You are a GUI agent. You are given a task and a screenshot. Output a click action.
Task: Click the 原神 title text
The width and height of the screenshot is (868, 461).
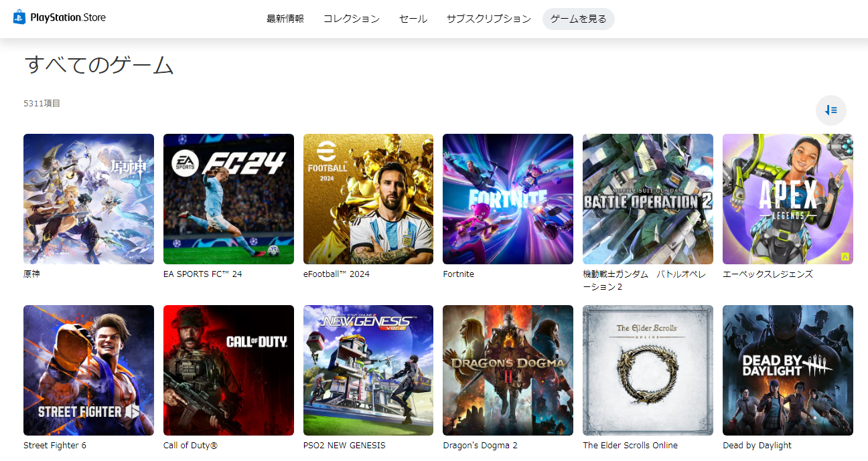[x=31, y=274]
